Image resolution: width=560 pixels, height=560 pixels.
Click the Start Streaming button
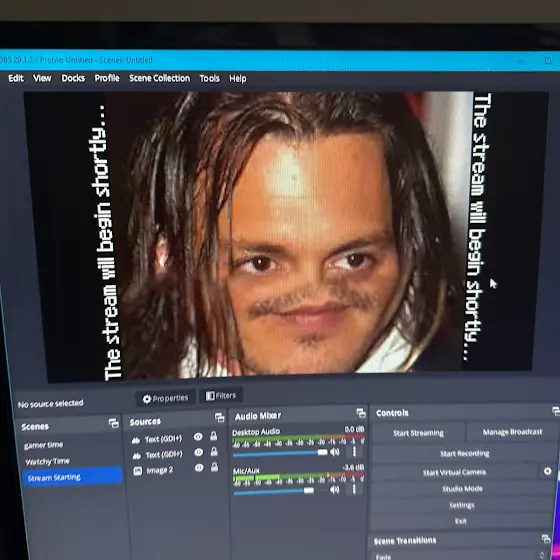pos(418,433)
